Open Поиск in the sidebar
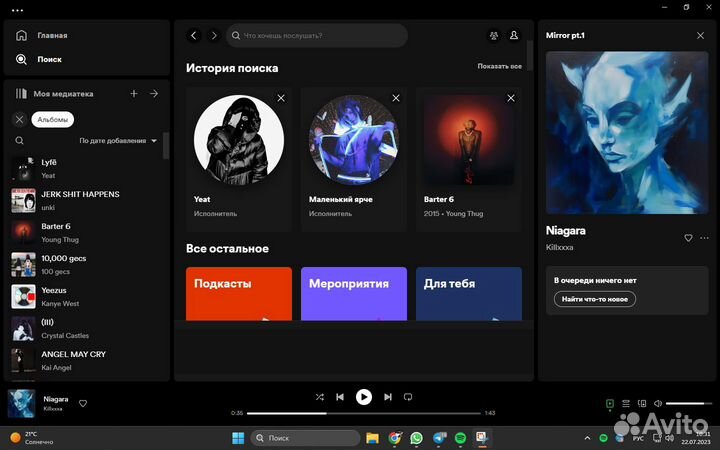The width and height of the screenshot is (720, 450). (x=39, y=59)
